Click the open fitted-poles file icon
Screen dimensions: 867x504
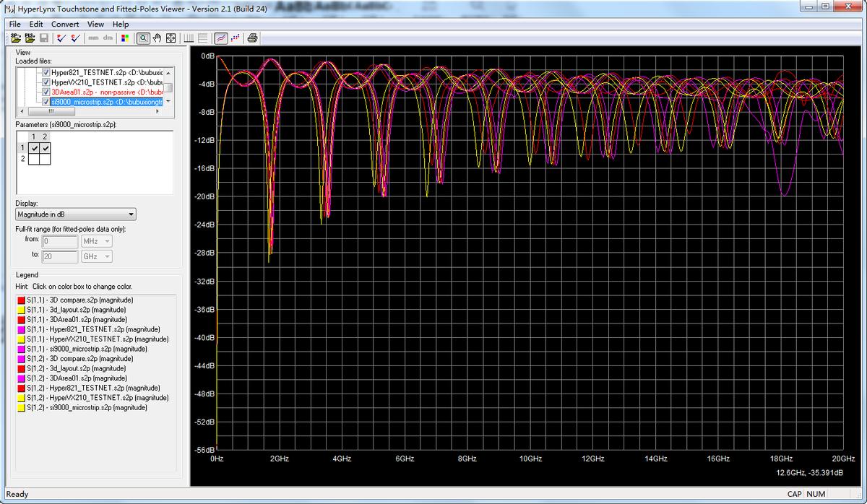(x=30, y=38)
